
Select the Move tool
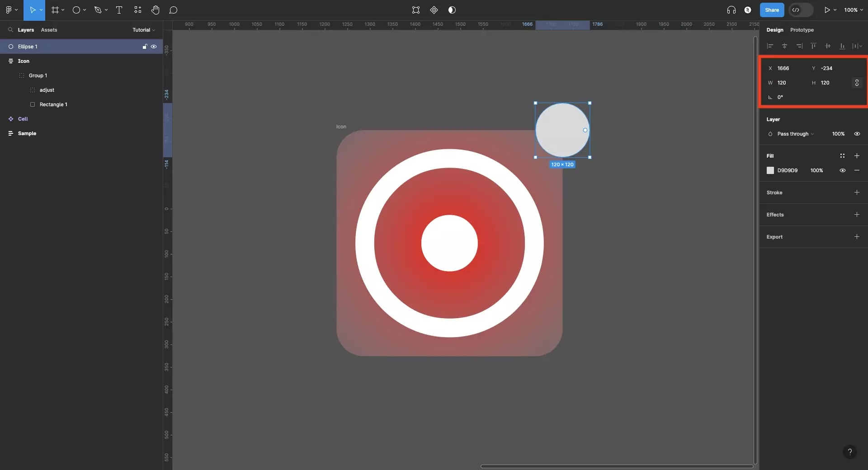[x=32, y=10]
